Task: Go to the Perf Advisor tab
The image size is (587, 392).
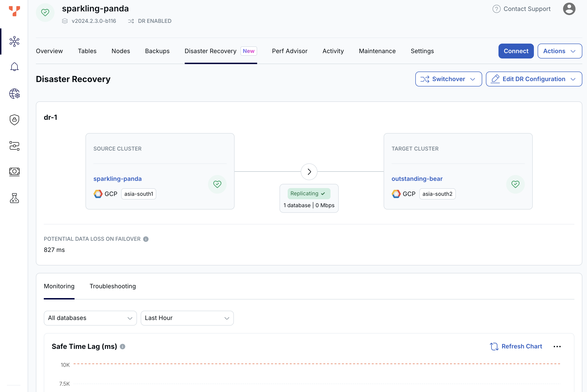Action: [289, 51]
